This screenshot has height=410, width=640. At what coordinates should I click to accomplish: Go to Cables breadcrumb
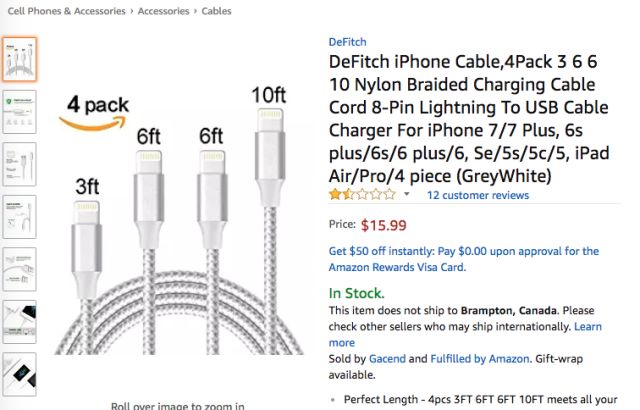click(x=216, y=11)
